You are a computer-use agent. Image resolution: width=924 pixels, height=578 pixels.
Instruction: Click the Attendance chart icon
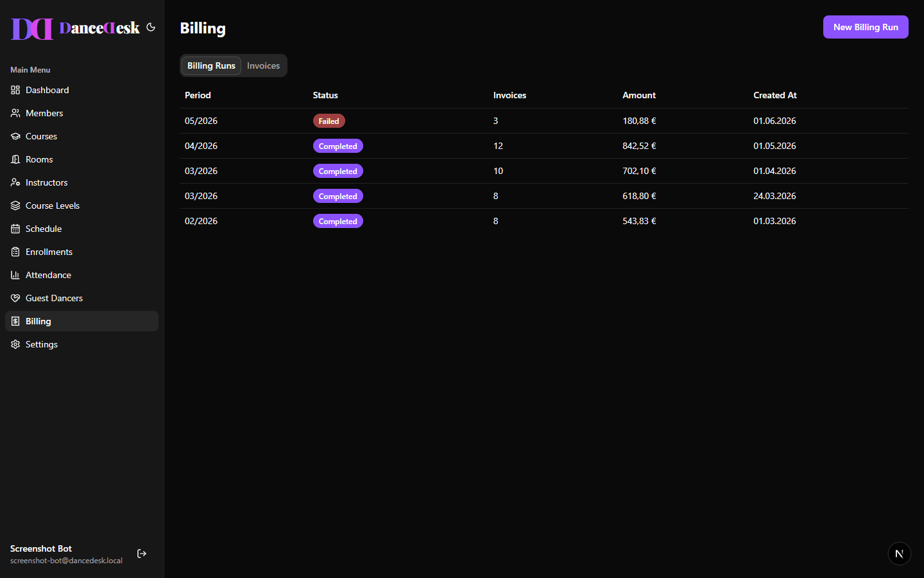click(x=15, y=275)
